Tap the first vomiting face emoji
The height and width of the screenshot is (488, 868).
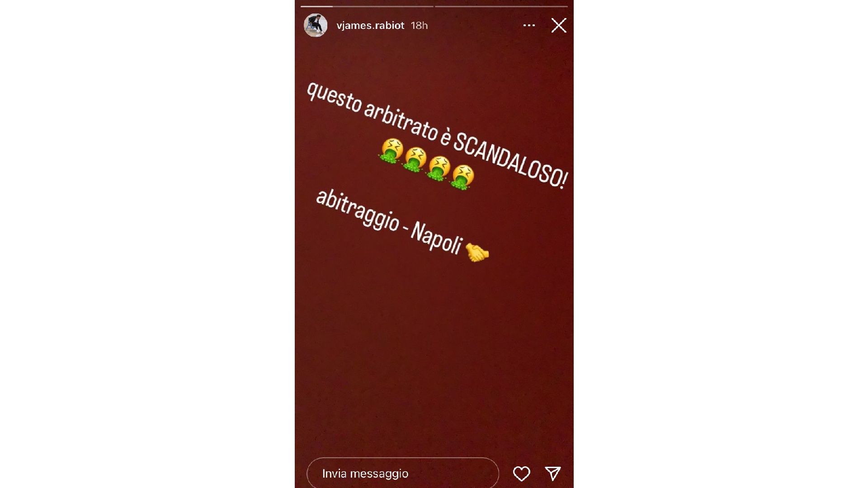tap(391, 150)
